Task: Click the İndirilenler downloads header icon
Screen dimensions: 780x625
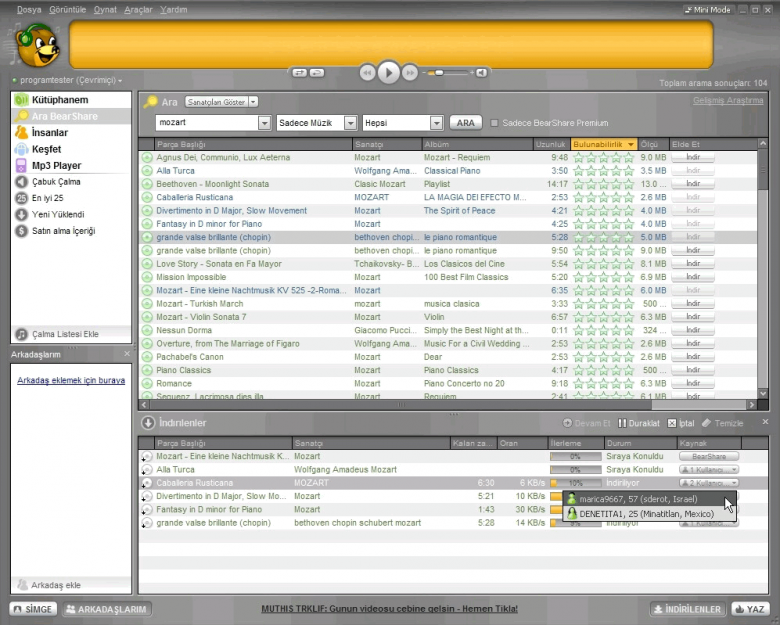Action: (148, 423)
